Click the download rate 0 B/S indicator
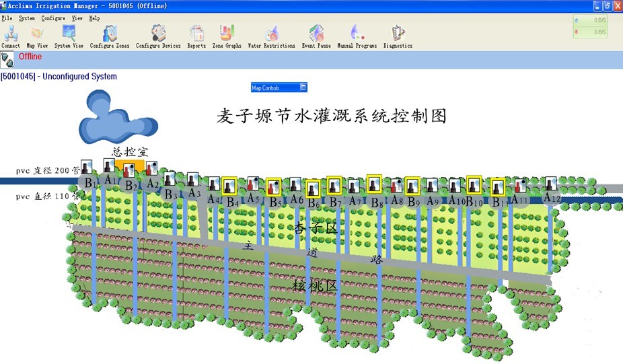 [x=591, y=32]
